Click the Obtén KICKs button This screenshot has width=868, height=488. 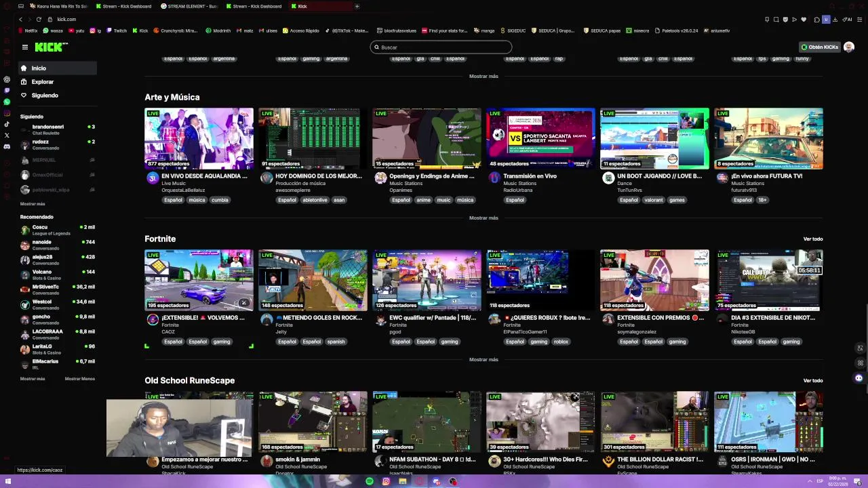820,47
